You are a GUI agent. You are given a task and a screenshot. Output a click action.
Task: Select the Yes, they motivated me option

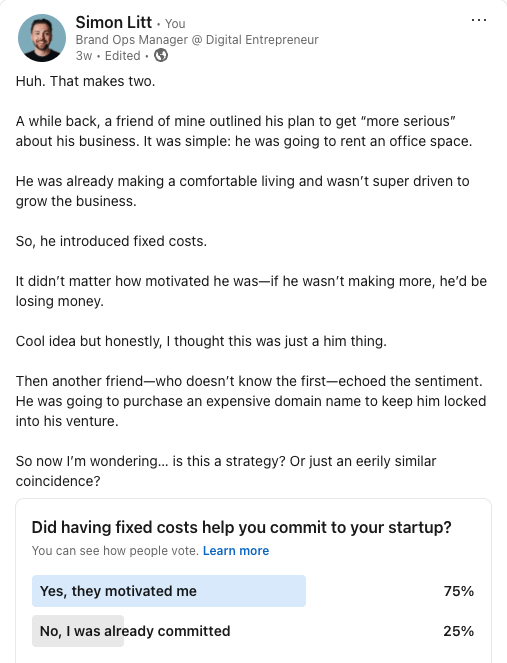coord(118,591)
